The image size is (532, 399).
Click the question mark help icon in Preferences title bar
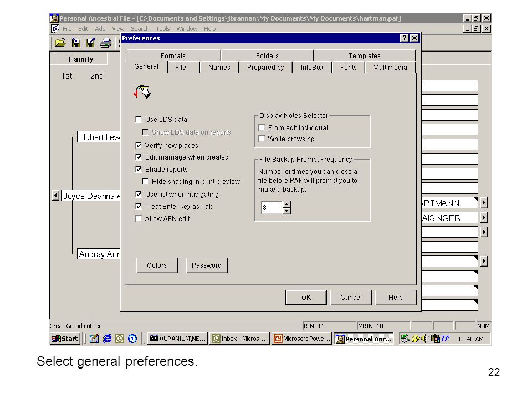[x=404, y=38]
